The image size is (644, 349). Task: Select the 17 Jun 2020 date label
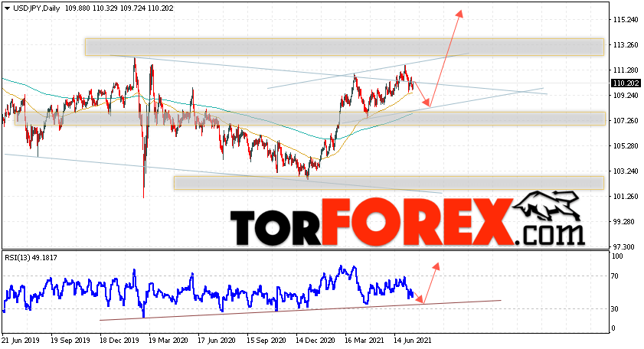tap(217, 341)
